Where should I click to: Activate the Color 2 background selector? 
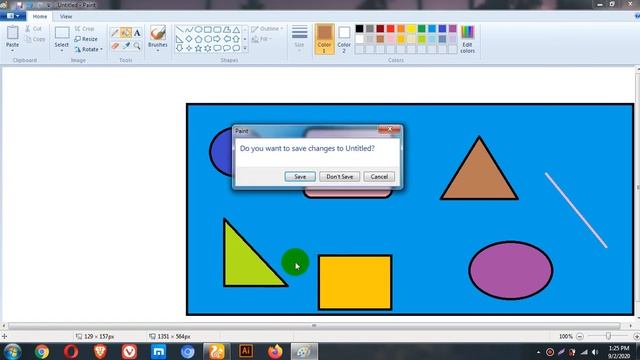pos(344,39)
